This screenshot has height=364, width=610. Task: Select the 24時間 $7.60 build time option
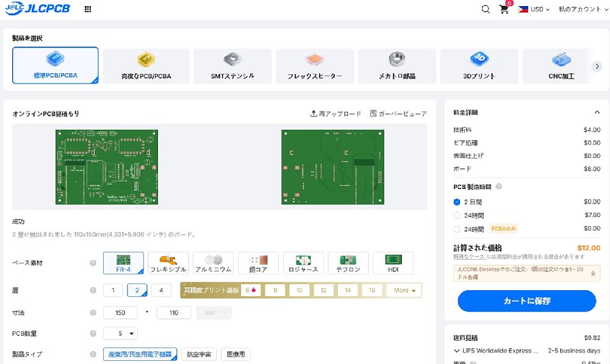(457, 215)
